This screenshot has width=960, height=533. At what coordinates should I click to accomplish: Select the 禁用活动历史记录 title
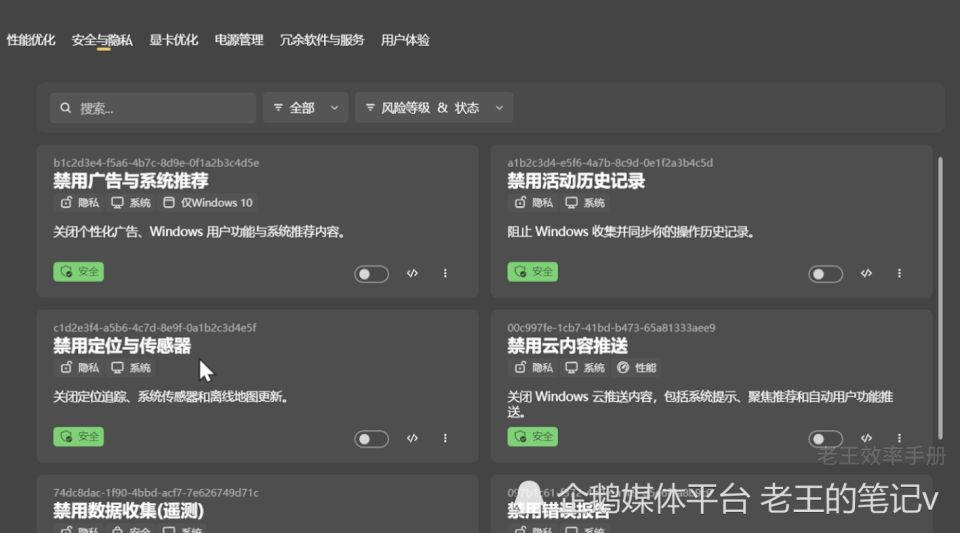coord(576,181)
